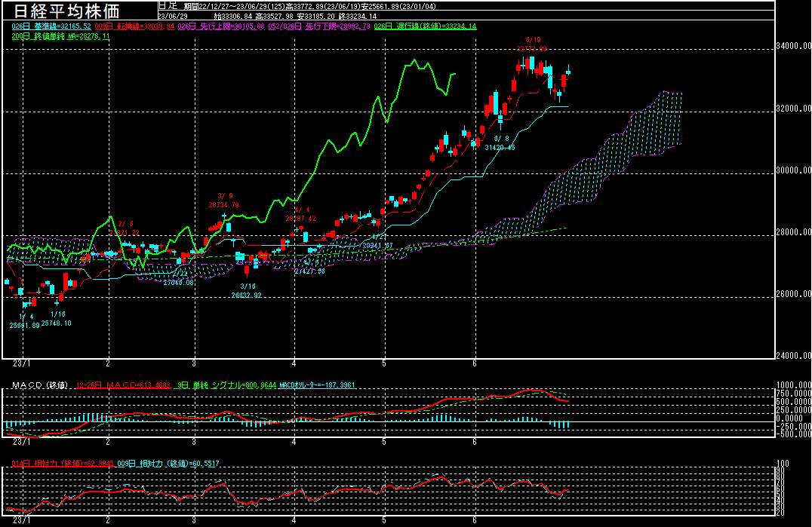Click the 100 label on RSI axis

point(783,464)
